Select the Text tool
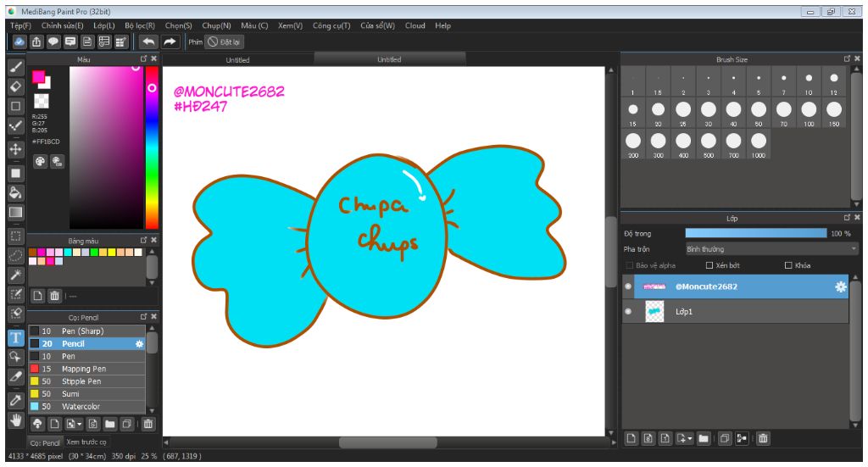The width and height of the screenshot is (868, 467). coord(16,337)
